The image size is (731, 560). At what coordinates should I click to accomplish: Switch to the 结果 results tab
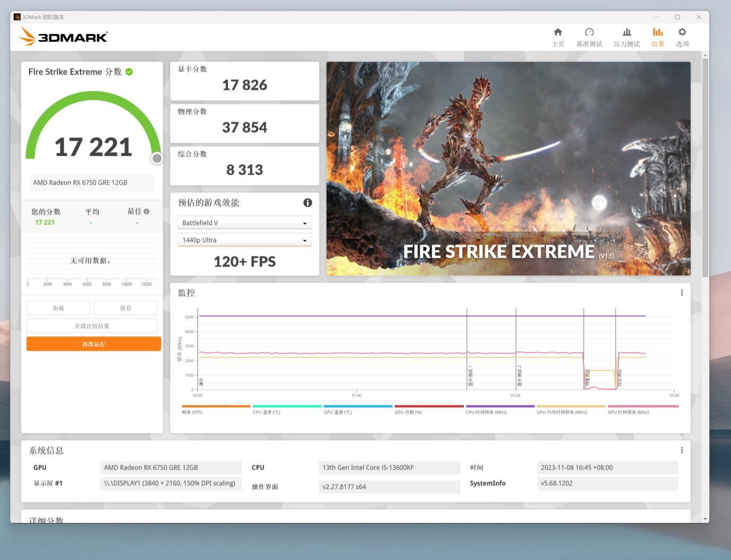(658, 37)
